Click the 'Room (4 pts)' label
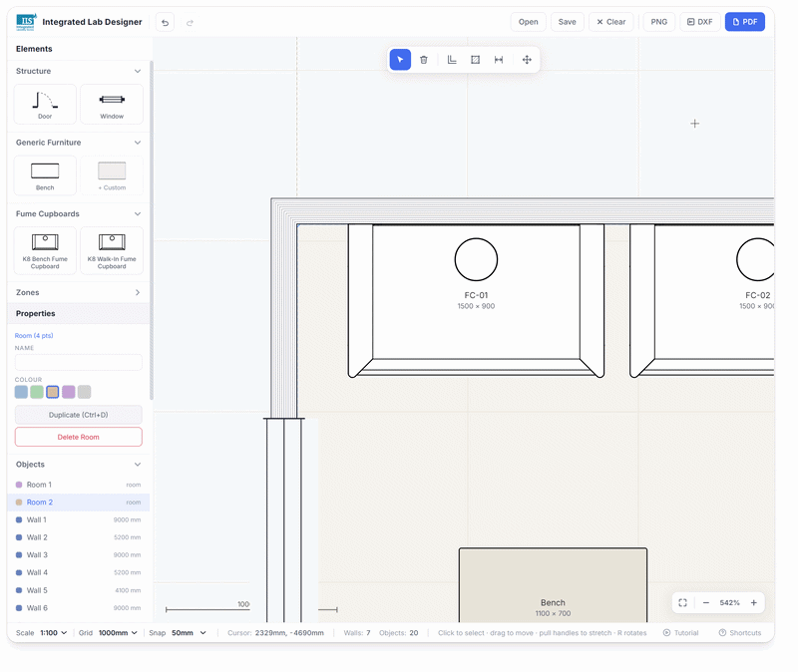 pyautogui.click(x=34, y=336)
